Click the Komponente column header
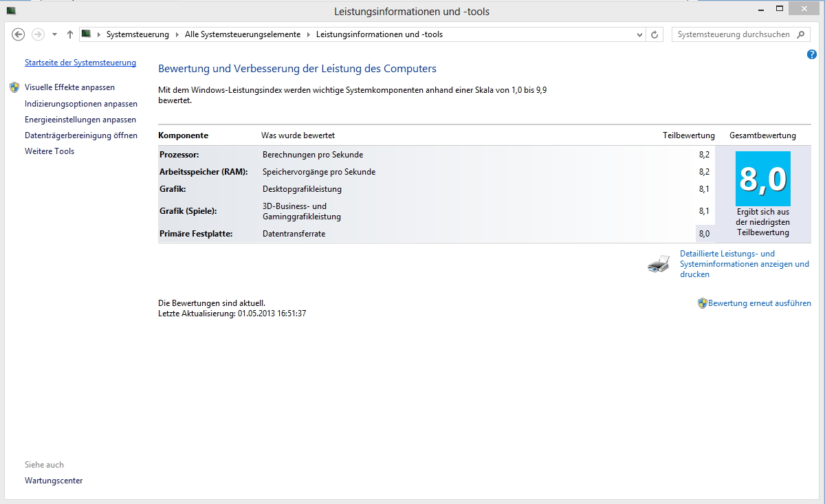Screen dimensions: 825x504 point(184,135)
